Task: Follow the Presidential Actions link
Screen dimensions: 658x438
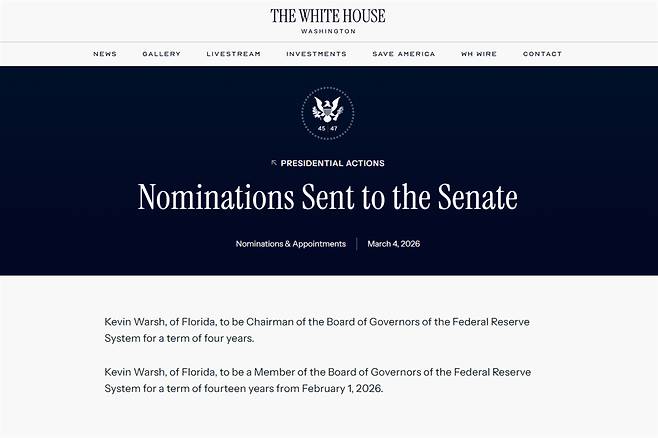Action: (333, 163)
